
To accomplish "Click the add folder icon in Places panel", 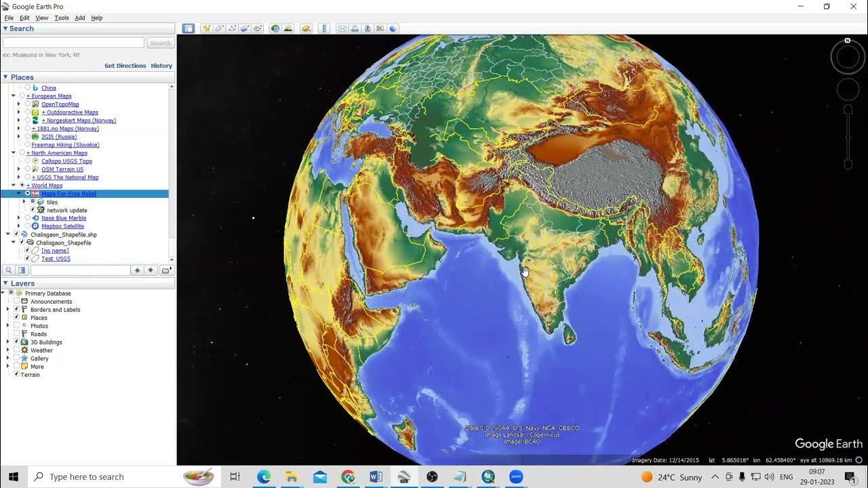I will (165, 270).
